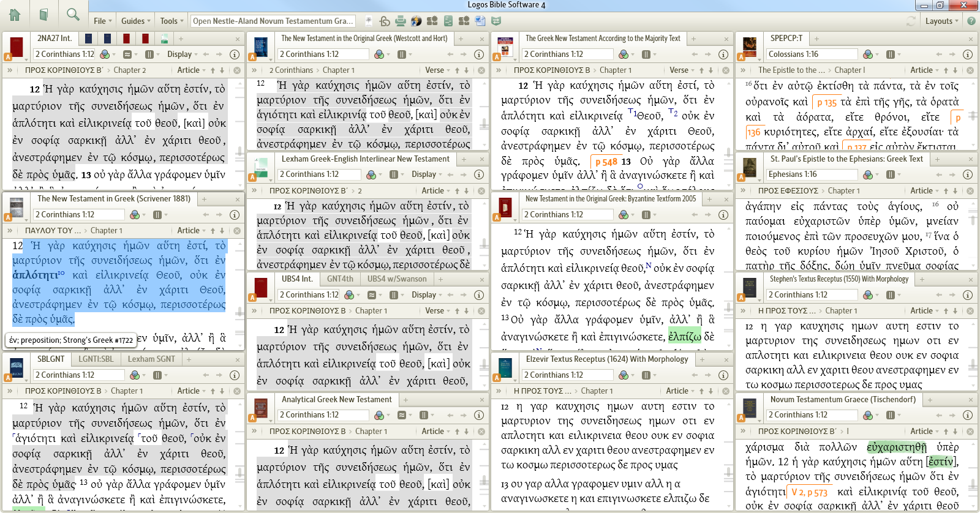Image resolution: width=980 pixels, height=513 pixels.
Task: Add new tab next to SPEPCP:T
Action: click(815, 39)
